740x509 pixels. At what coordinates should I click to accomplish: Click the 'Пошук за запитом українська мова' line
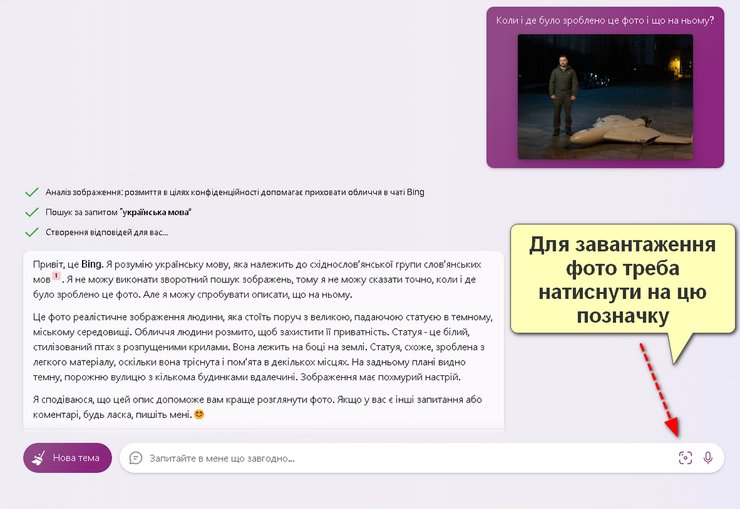[x=118, y=212]
